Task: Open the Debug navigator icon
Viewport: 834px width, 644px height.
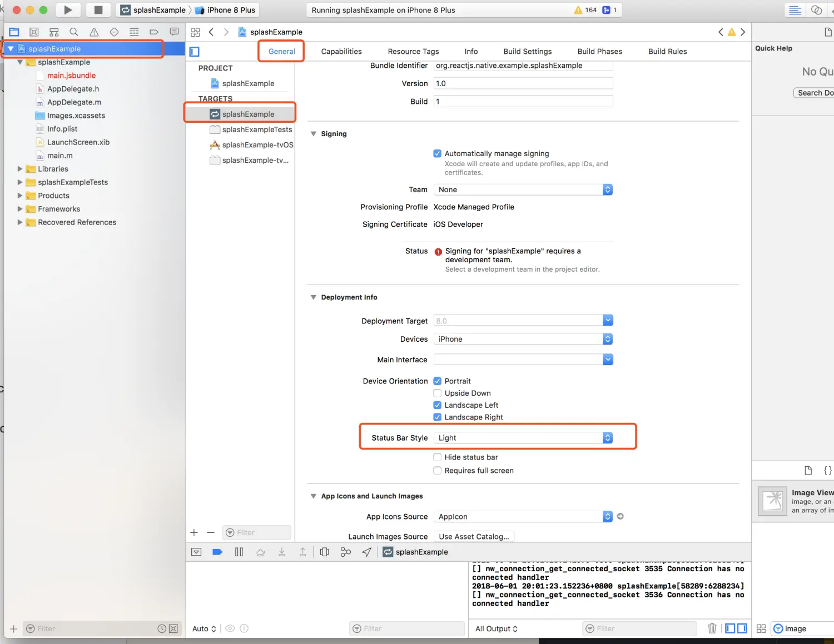Action: pos(134,32)
